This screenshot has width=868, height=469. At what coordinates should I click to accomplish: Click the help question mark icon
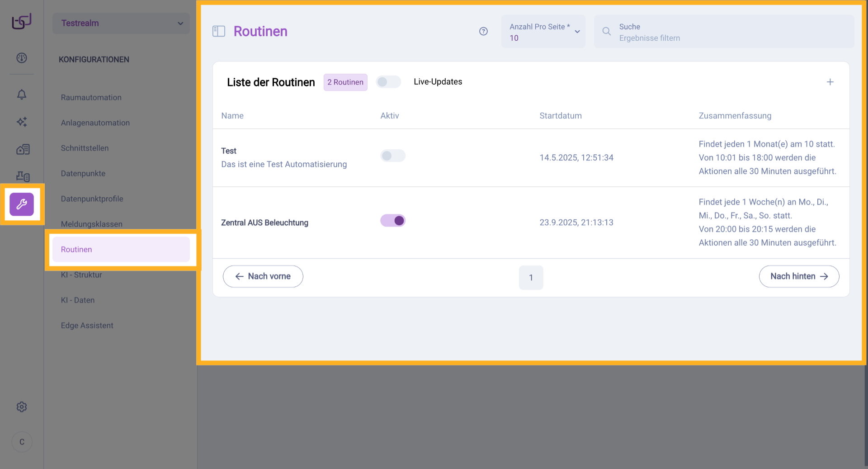click(483, 31)
